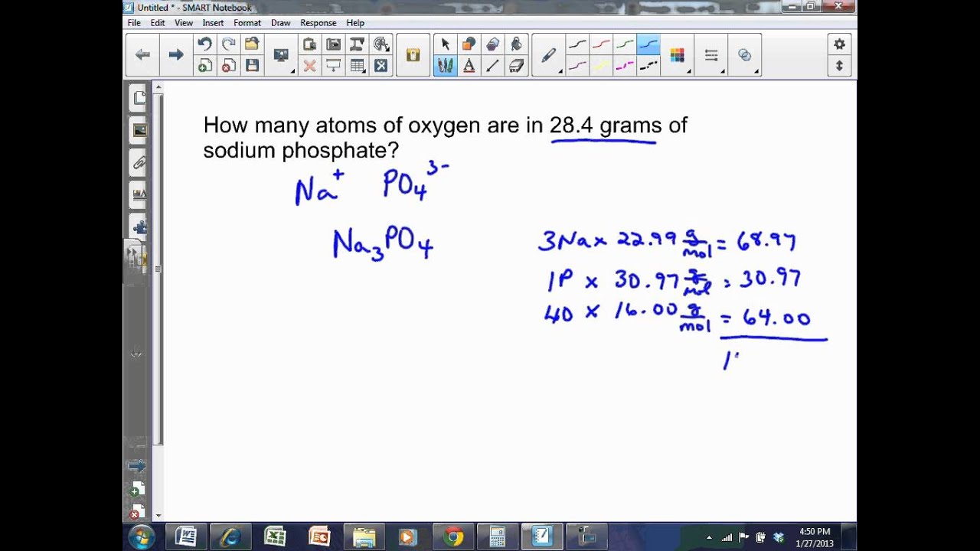Viewport: 980px width, 551px height.
Task: Pick the red pen style
Action: [601, 44]
